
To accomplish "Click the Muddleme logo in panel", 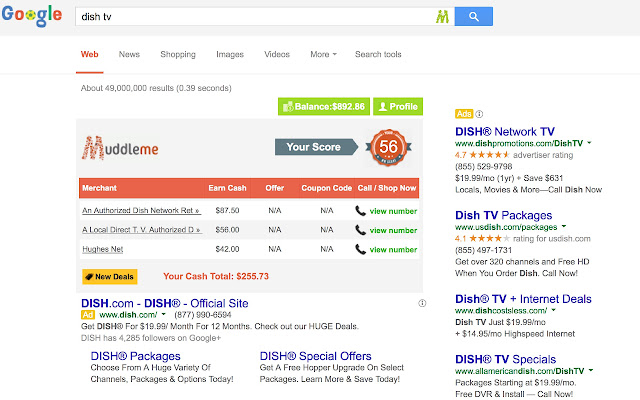I will point(120,148).
